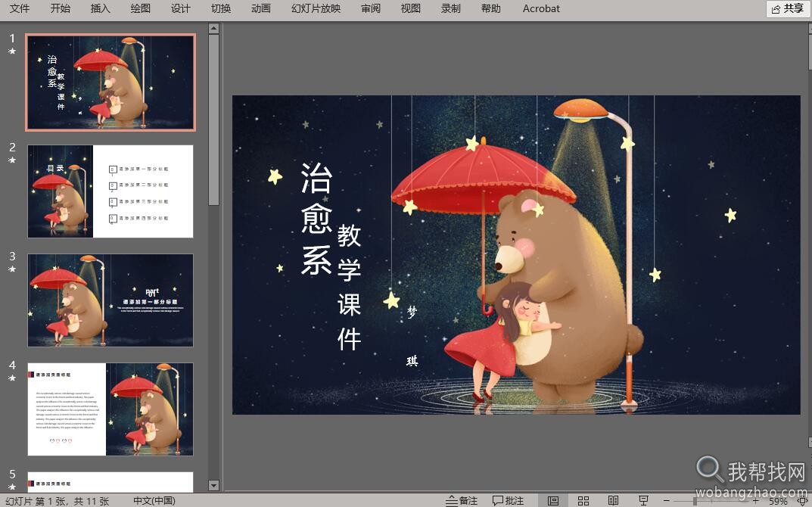Toggle the 批注 comments pane

click(508, 500)
